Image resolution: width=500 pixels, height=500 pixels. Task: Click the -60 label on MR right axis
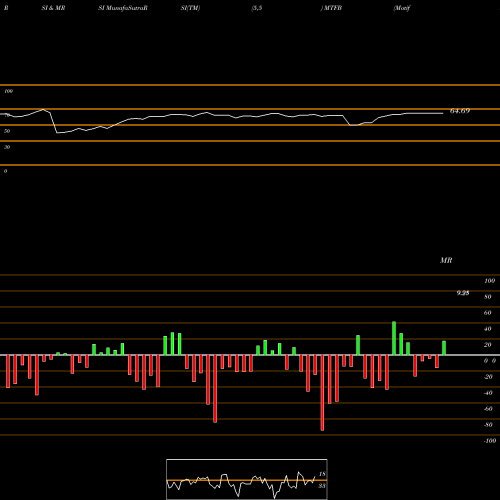coord(488,409)
